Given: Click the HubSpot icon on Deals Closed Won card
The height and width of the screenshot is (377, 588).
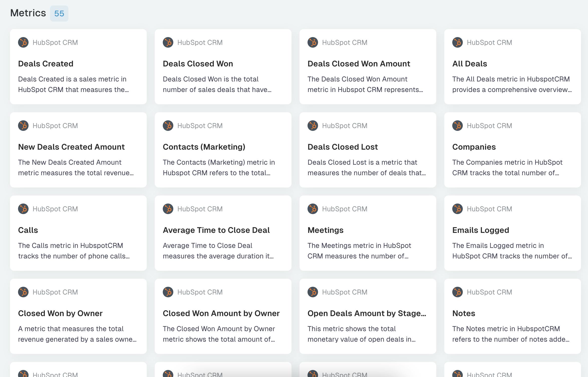Looking at the screenshot, I should tap(168, 42).
